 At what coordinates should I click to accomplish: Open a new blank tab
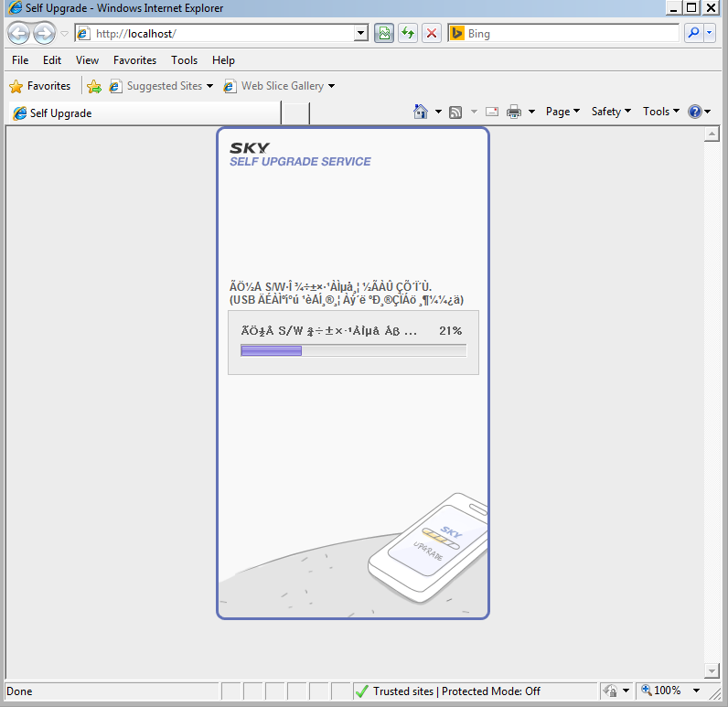295,113
